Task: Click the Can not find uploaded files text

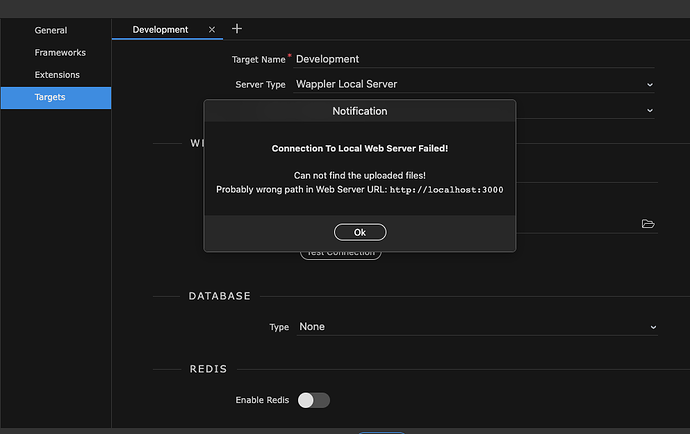Action: (x=360, y=175)
